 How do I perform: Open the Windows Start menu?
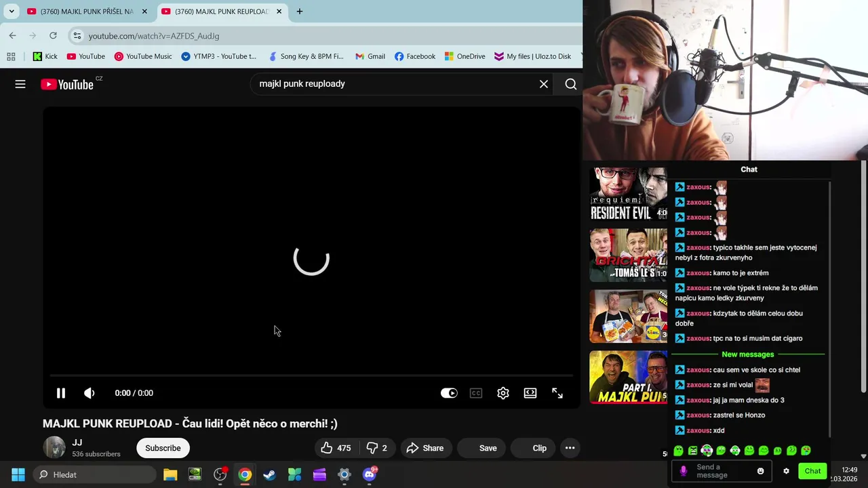[18, 474]
